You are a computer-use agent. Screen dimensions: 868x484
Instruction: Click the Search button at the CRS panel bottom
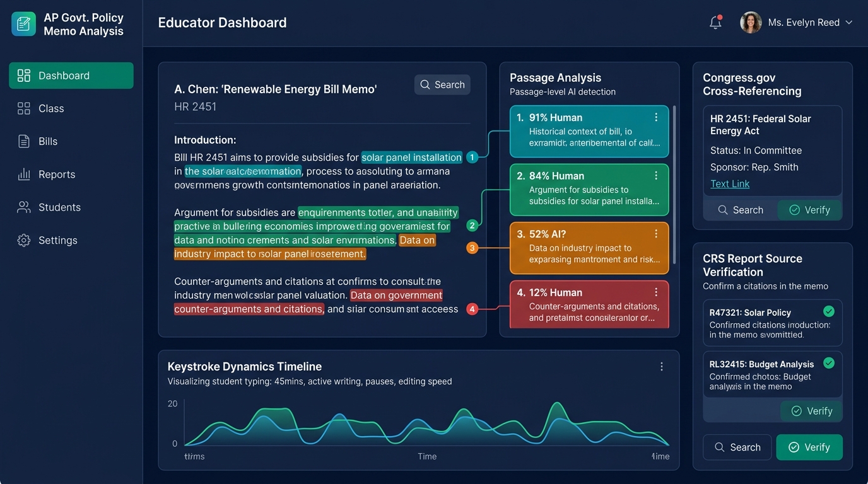click(x=737, y=447)
